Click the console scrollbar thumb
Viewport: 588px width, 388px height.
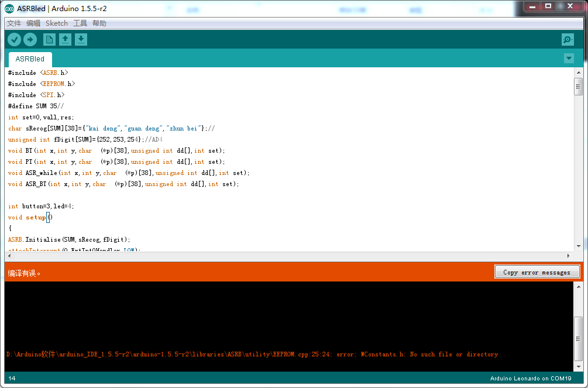pyautogui.click(x=578, y=339)
